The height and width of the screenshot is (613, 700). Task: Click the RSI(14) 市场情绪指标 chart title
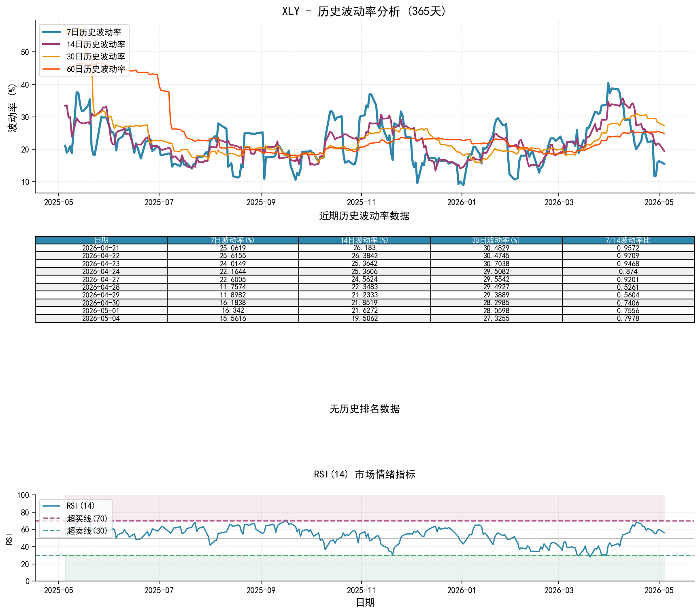(364, 474)
